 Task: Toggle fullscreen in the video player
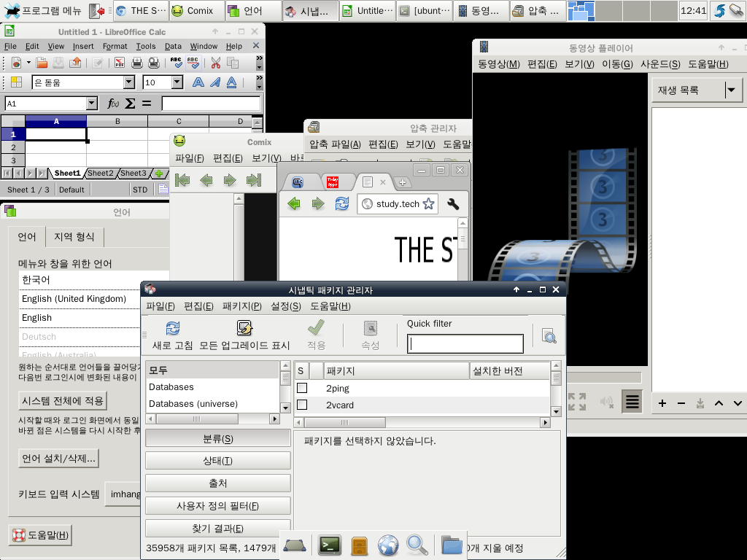click(x=577, y=402)
